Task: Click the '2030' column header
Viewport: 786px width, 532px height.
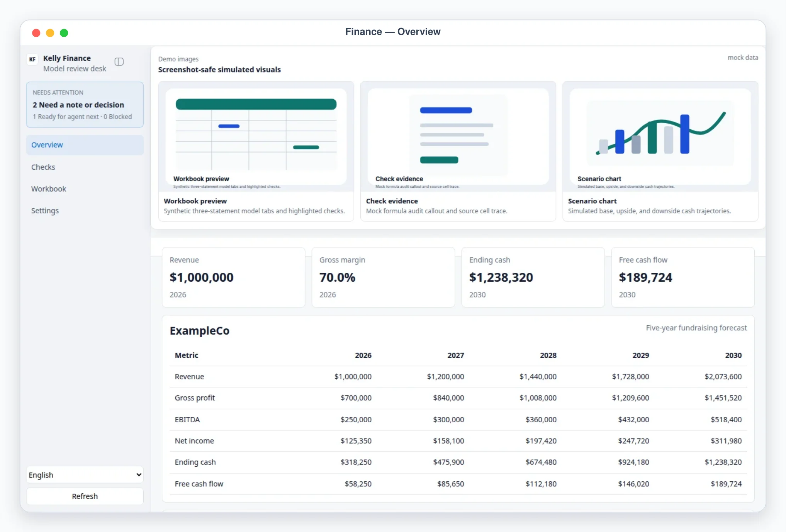Action: click(733, 355)
